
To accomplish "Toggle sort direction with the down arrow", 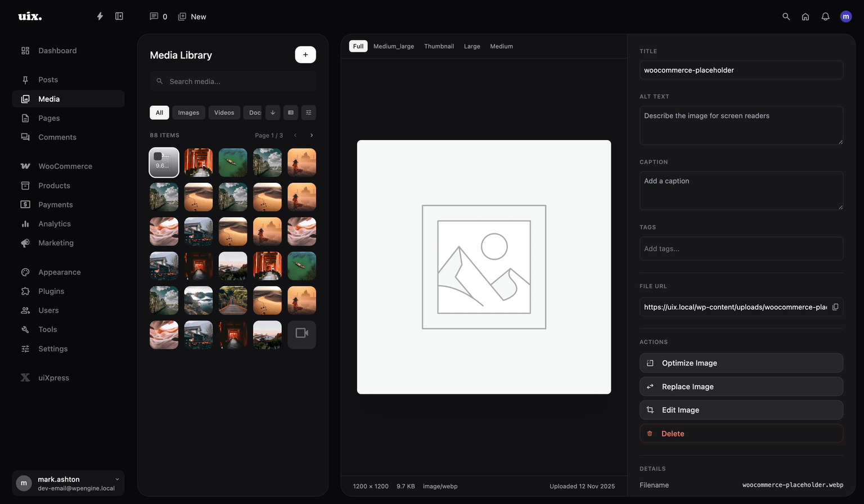I will 273,112.
